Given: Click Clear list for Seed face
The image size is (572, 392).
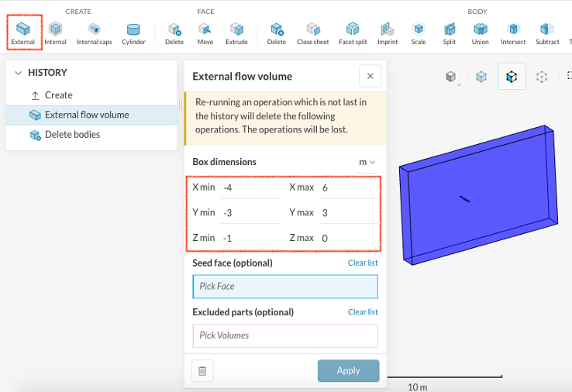Looking at the screenshot, I should [x=362, y=263].
